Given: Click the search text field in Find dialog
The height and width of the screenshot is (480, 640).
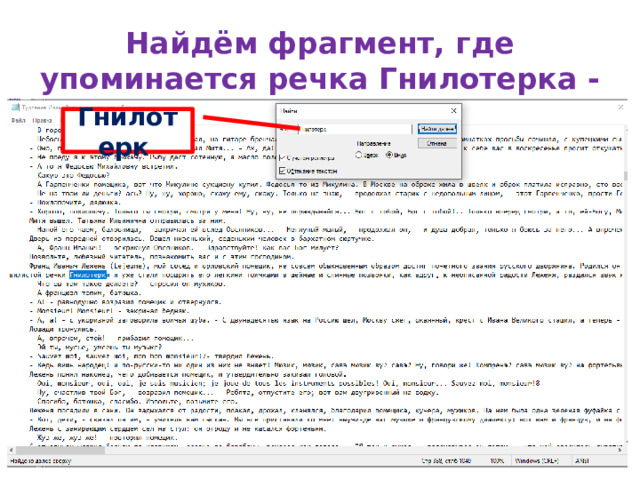Looking at the screenshot, I should tap(355, 129).
